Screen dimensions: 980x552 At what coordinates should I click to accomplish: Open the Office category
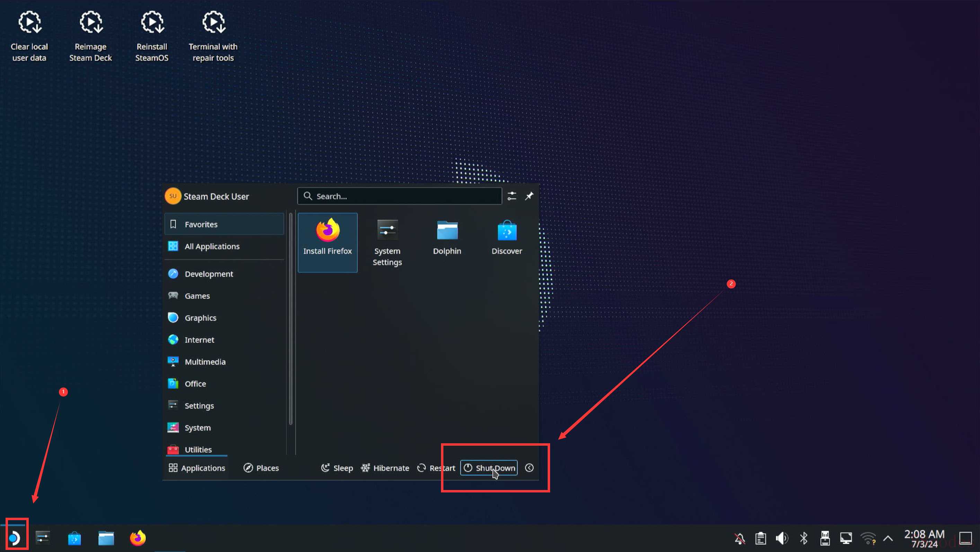(224, 383)
